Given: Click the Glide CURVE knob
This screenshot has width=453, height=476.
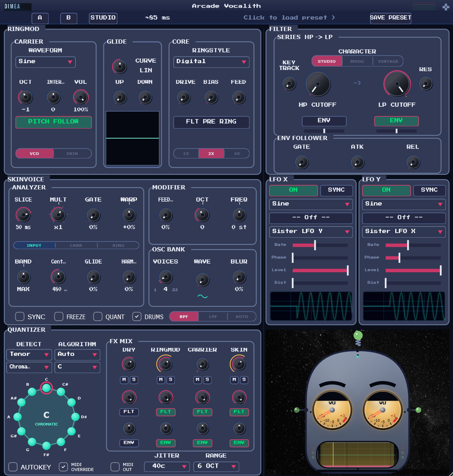Looking at the screenshot, I should 120,67.
